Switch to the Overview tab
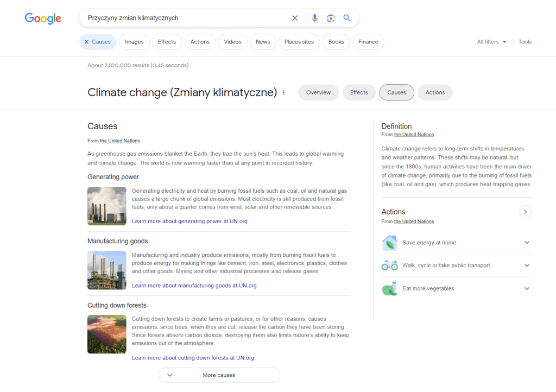The image size is (556, 392). pyautogui.click(x=318, y=92)
